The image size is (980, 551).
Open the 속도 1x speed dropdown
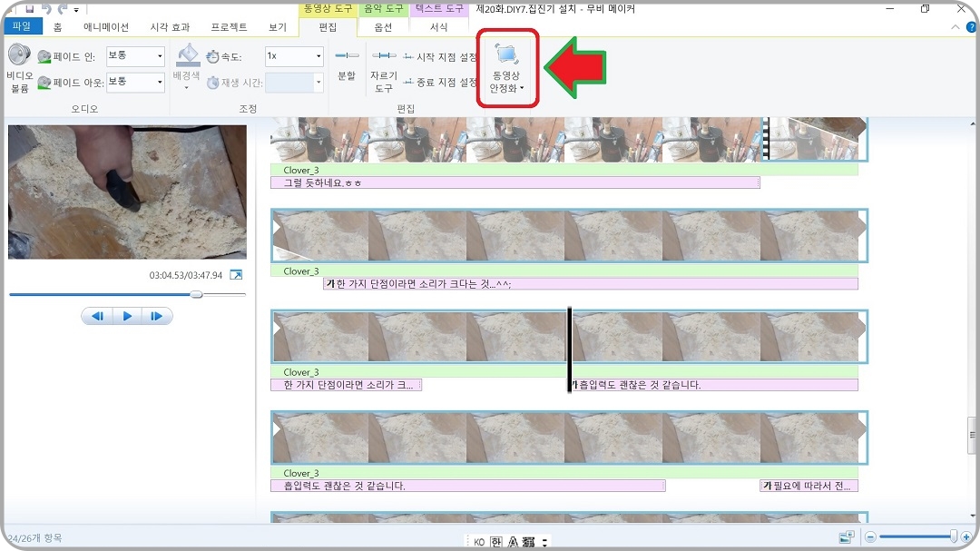click(318, 56)
